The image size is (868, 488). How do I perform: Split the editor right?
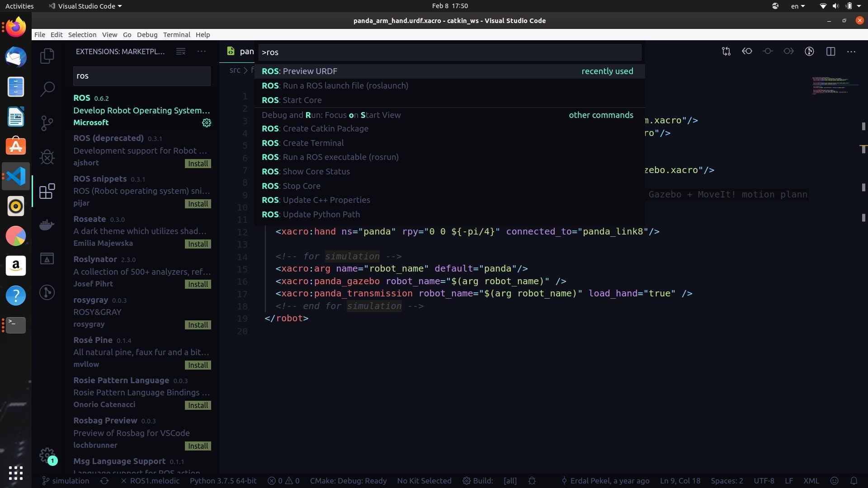point(830,52)
